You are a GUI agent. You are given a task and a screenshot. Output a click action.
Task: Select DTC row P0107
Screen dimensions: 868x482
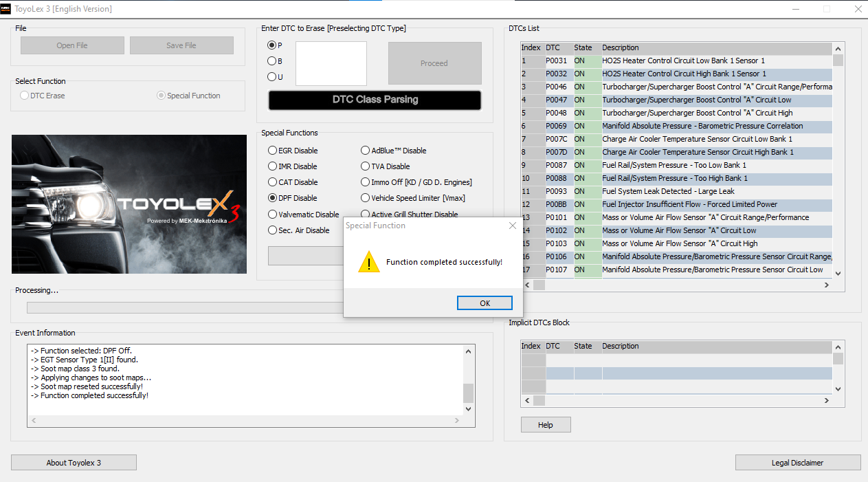pyautogui.click(x=677, y=270)
